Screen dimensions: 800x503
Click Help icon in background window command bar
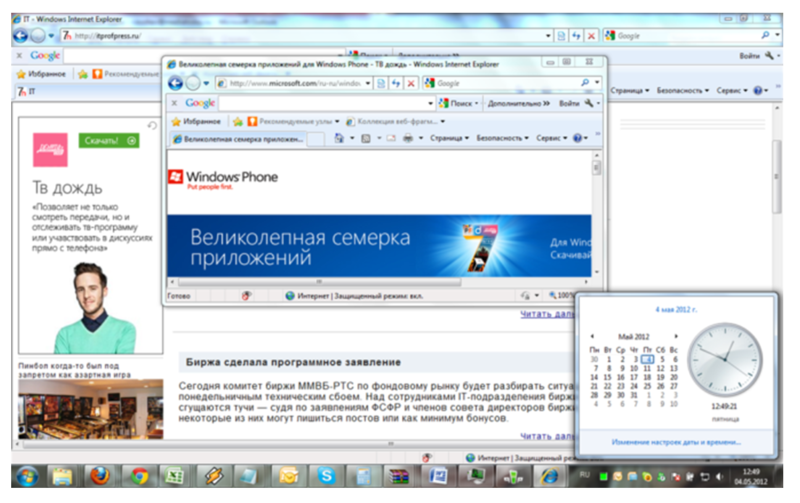click(x=758, y=90)
